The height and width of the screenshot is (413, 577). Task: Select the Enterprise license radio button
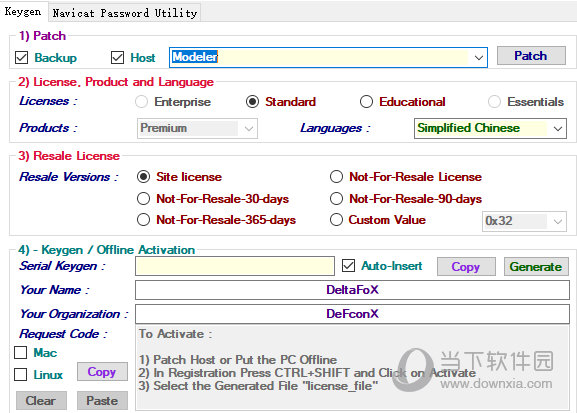(142, 102)
